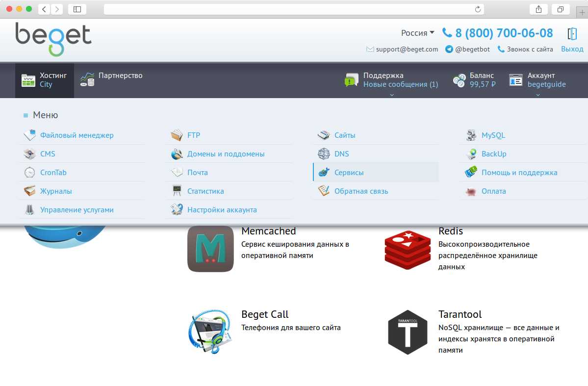Click the Memcached service logo
Viewport: 588px width, 386px height.
[210, 249]
